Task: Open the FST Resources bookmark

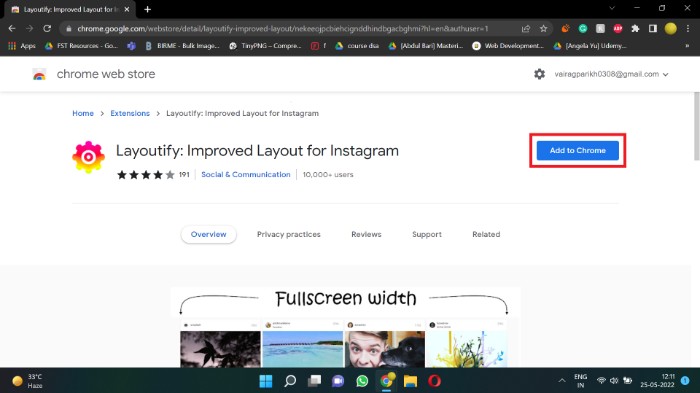Action: coord(81,46)
